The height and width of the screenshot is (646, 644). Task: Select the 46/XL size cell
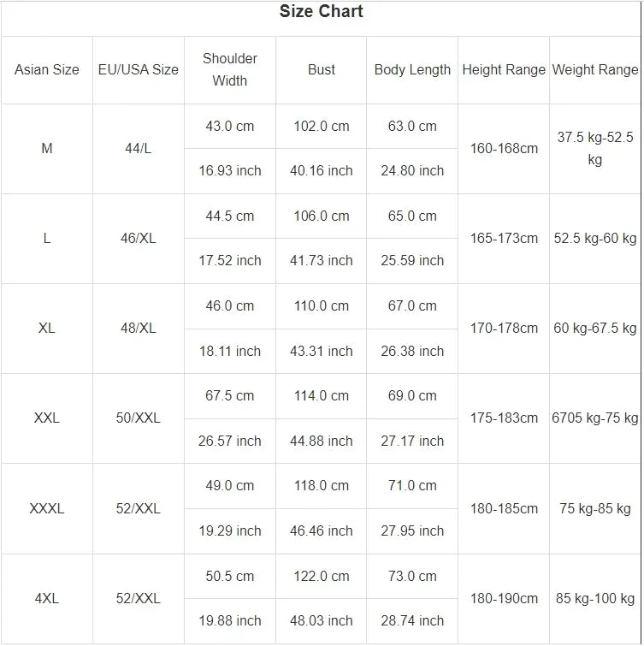point(139,239)
